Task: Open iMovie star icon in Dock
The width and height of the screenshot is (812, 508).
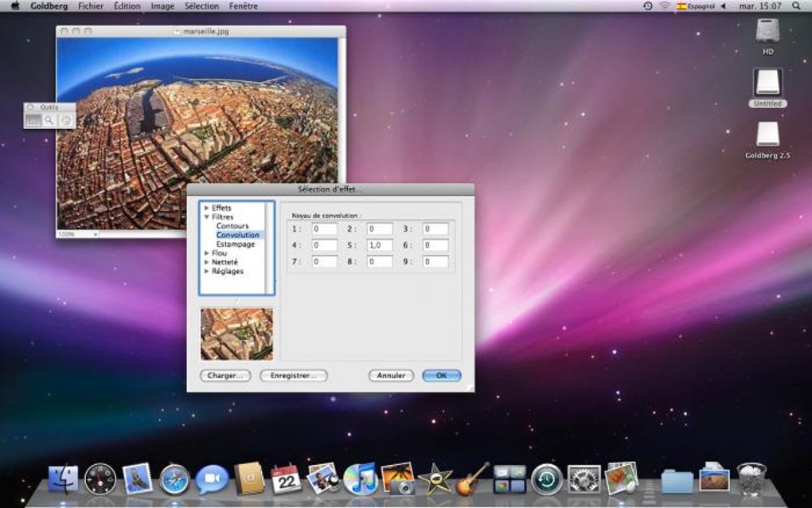Action: pyautogui.click(x=435, y=479)
